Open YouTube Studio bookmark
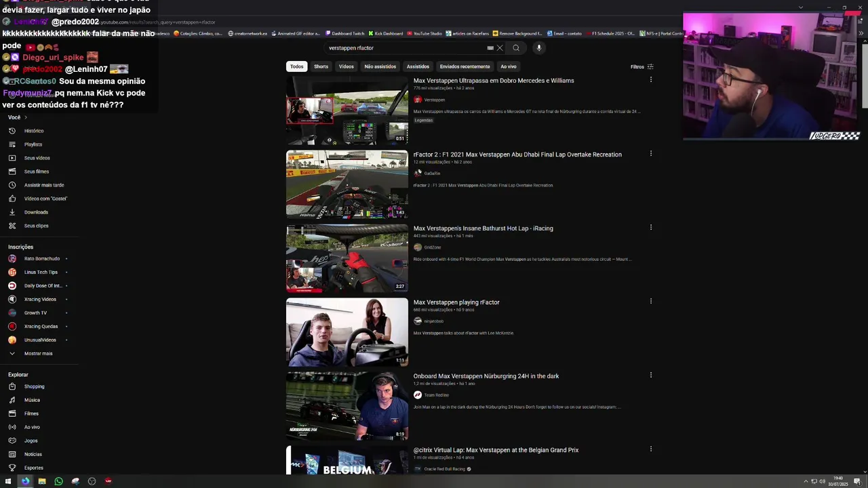Screen dimensions: 868x488 click(424, 33)
